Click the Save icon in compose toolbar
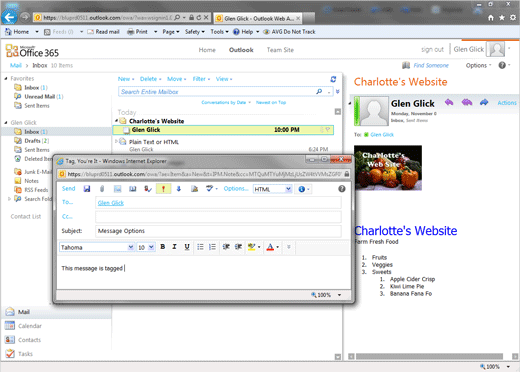Image resolution: width=520 pixels, height=372 pixels. click(x=87, y=189)
